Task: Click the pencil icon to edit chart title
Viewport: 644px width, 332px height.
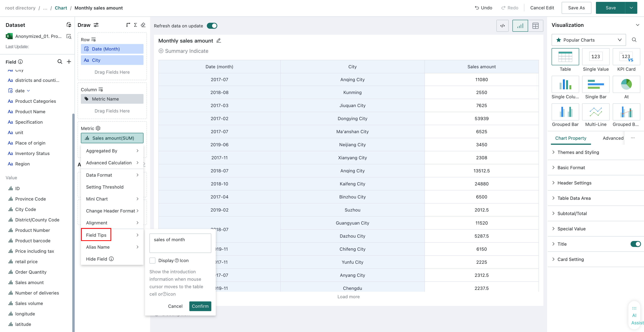Action: 219,40
